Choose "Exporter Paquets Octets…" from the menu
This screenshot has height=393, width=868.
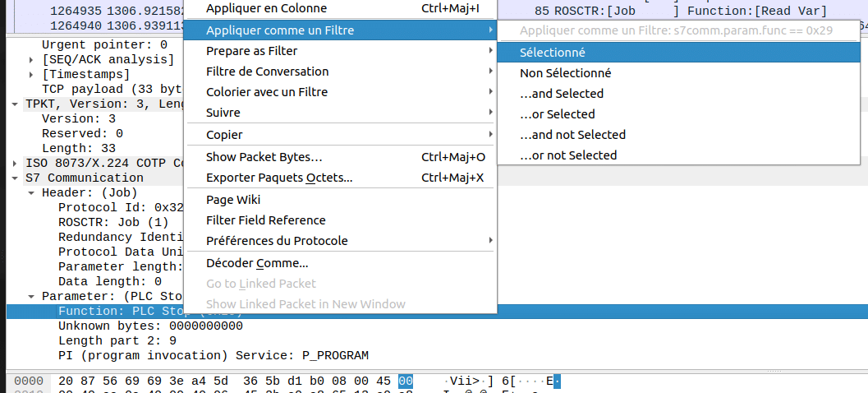[x=279, y=177]
